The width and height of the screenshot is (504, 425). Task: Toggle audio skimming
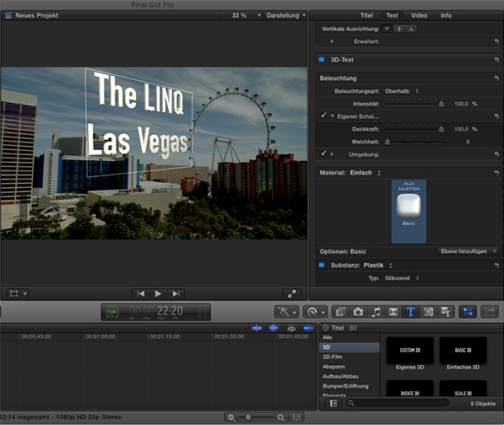(274, 328)
